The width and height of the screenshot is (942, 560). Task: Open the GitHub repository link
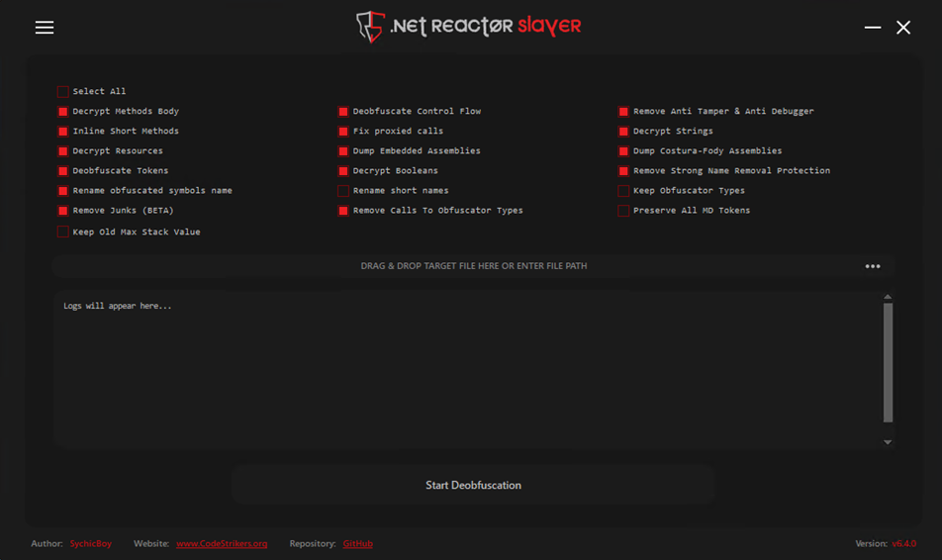(357, 544)
